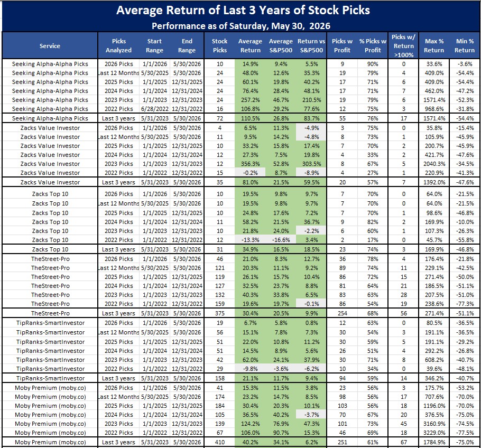Select Zacks Value Investor Last 3 years return 81.0%
Viewport: 481px width, 448px height.
pyautogui.click(x=251, y=182)
